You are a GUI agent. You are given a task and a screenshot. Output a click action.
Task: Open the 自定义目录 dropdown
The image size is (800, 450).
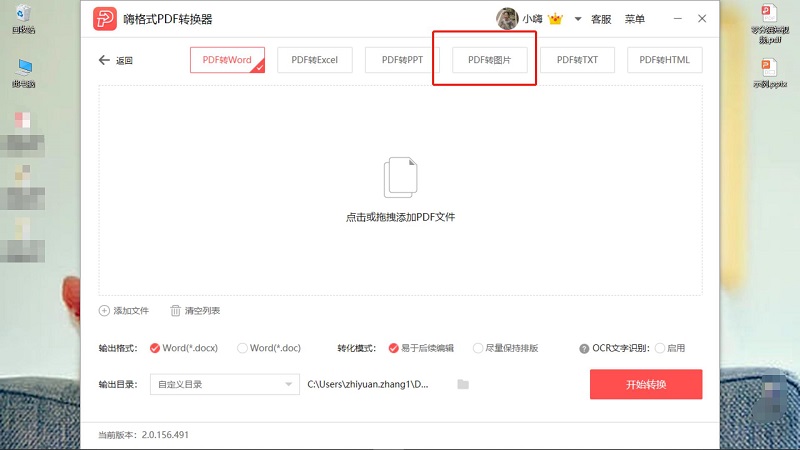(224, 384)
